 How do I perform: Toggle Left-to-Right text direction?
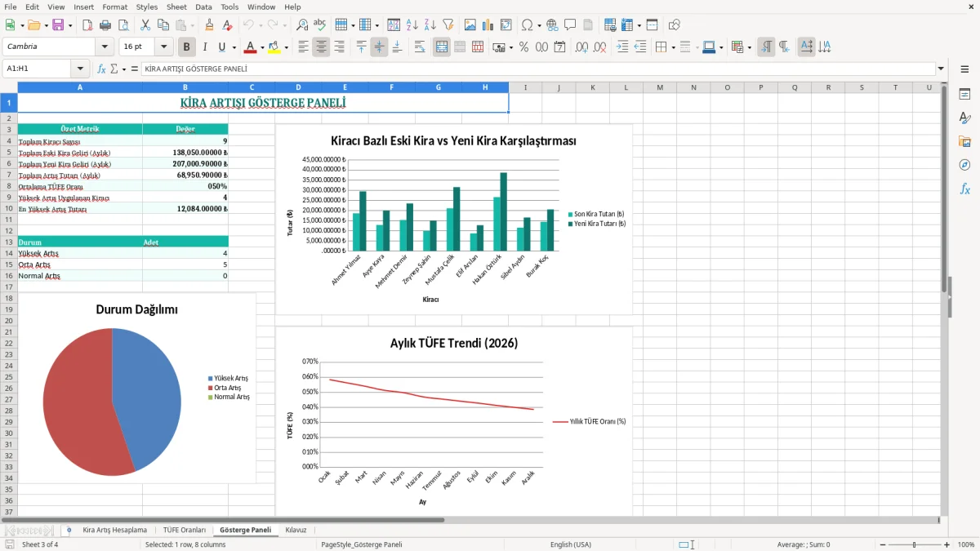766,47
